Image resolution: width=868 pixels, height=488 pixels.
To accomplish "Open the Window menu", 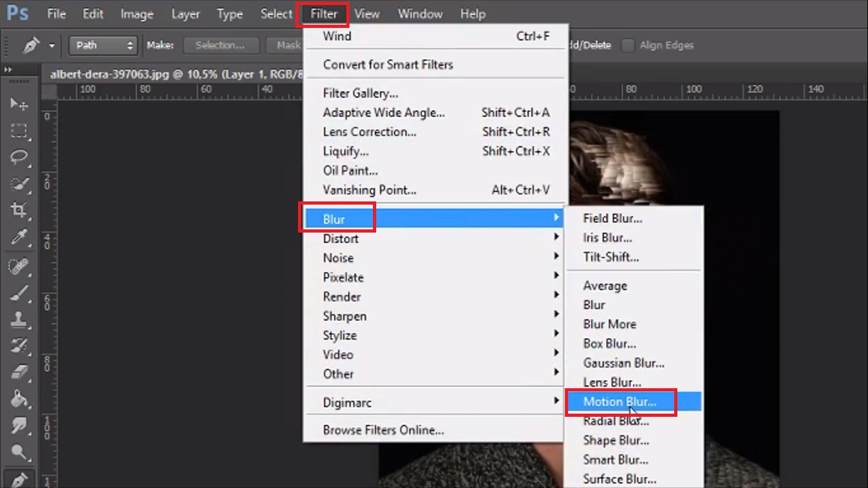I will coord(420,14).
